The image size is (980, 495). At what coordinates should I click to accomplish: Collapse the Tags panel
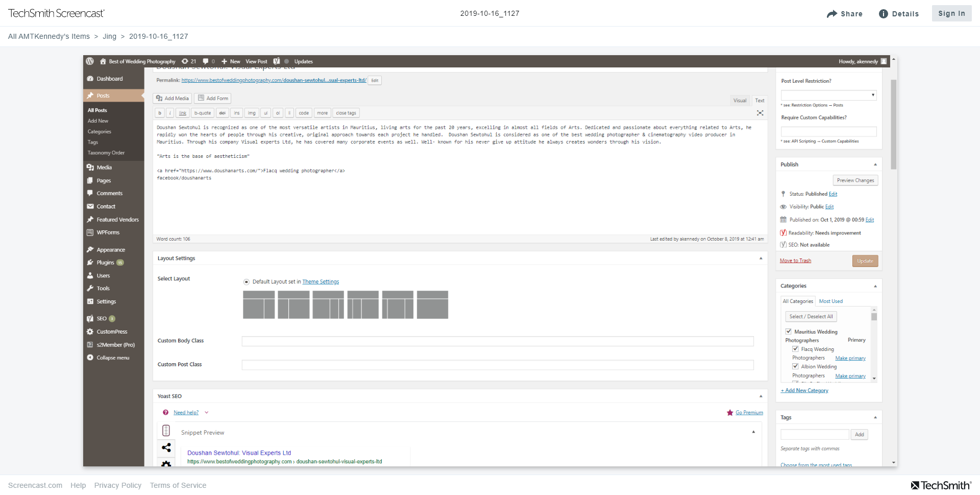875,417
